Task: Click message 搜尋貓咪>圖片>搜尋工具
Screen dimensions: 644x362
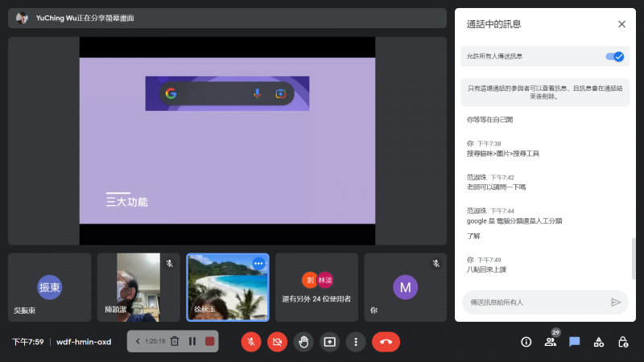Action: click(x=502, y=154)
